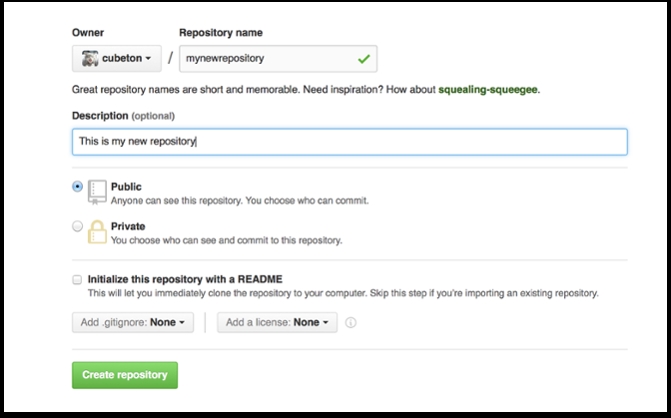Image resolution: width=671 pixels, height=418 pixels.
Task: Click the Repository name label
Action: (221, 33)
